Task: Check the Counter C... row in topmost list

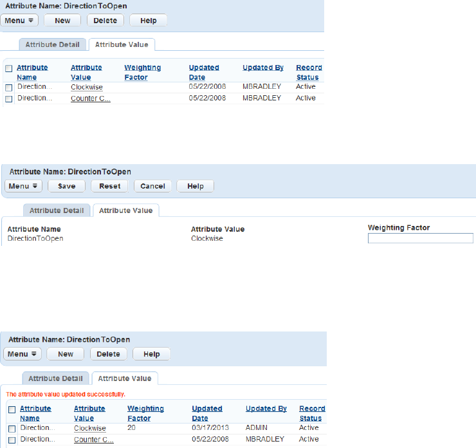Action: [x=9, y=99]
